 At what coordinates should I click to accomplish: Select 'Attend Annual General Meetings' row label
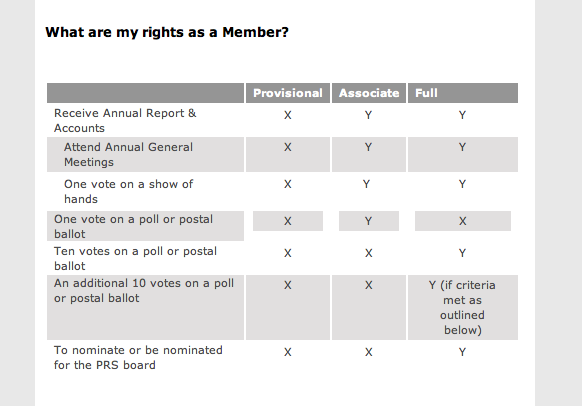coord(128,154)
